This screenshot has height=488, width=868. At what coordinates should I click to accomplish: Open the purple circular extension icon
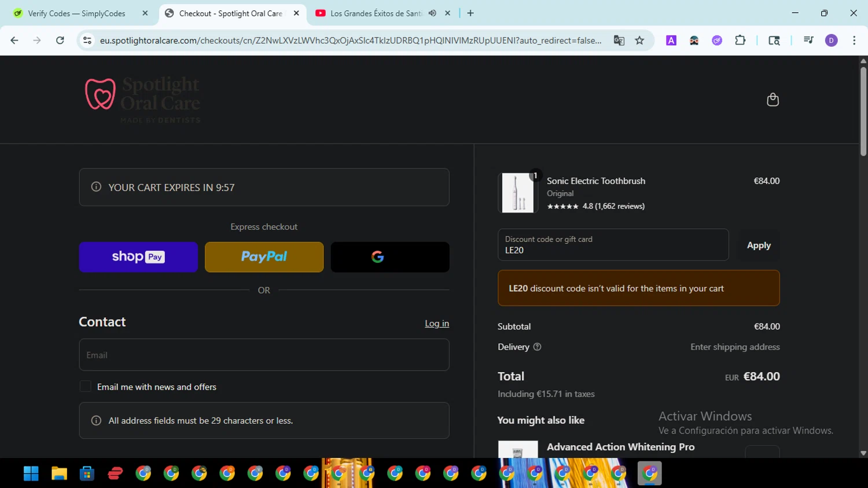pyautogui.click(x=717, y=41)
